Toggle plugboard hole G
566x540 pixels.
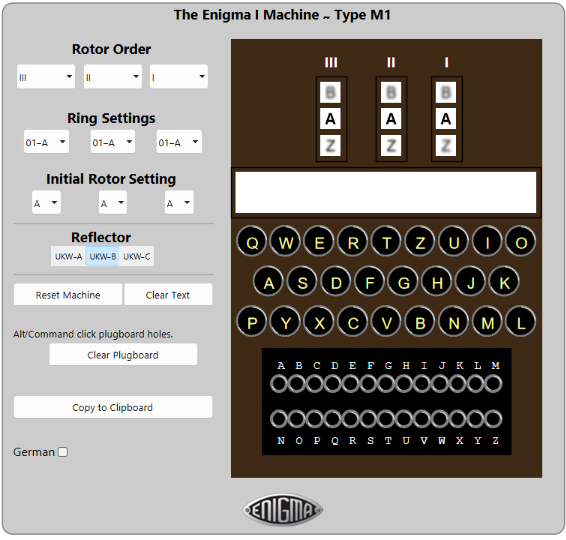click(x=386, y=383)
